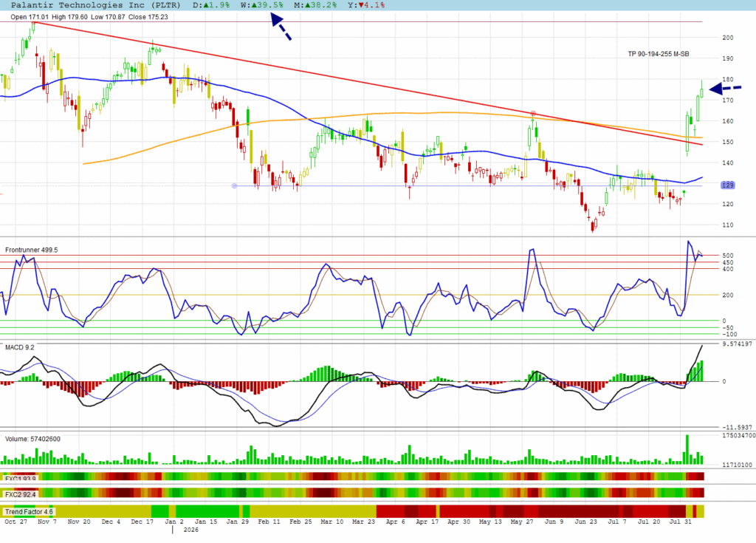Click the volume minimum 11710100 label

(738, 465)
